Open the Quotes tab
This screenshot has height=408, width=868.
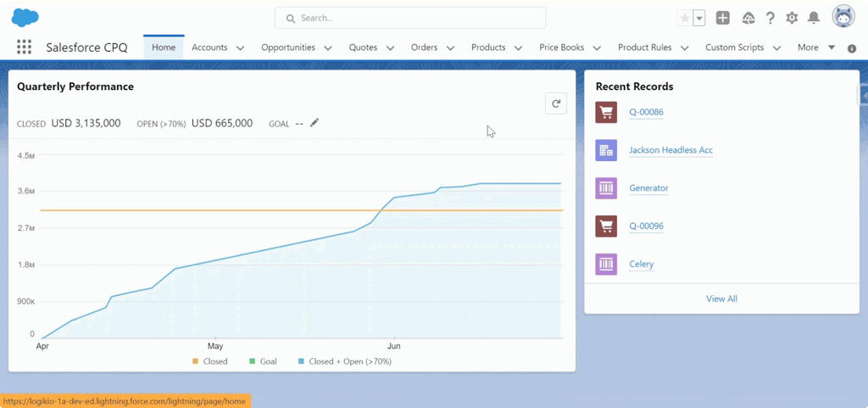(x=363, y=48)
